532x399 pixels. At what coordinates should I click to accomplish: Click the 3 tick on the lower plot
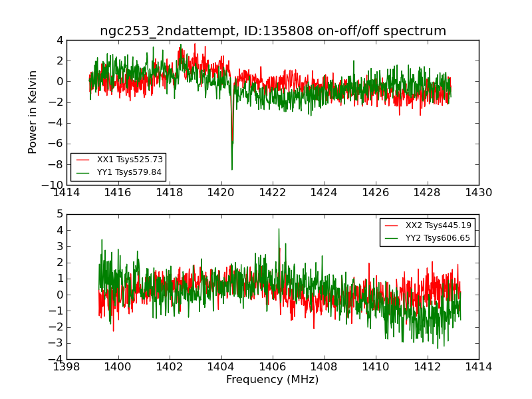pyautogui.click(x=60, y=246)
